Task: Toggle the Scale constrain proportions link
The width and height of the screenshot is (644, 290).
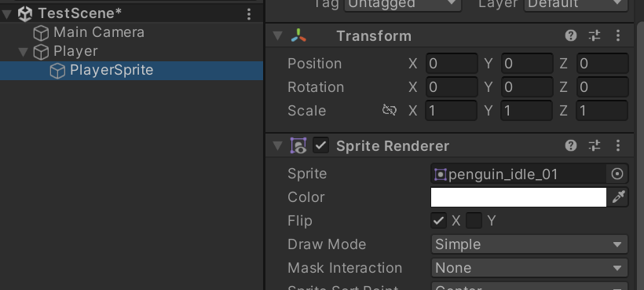Action: click(389, 110)
